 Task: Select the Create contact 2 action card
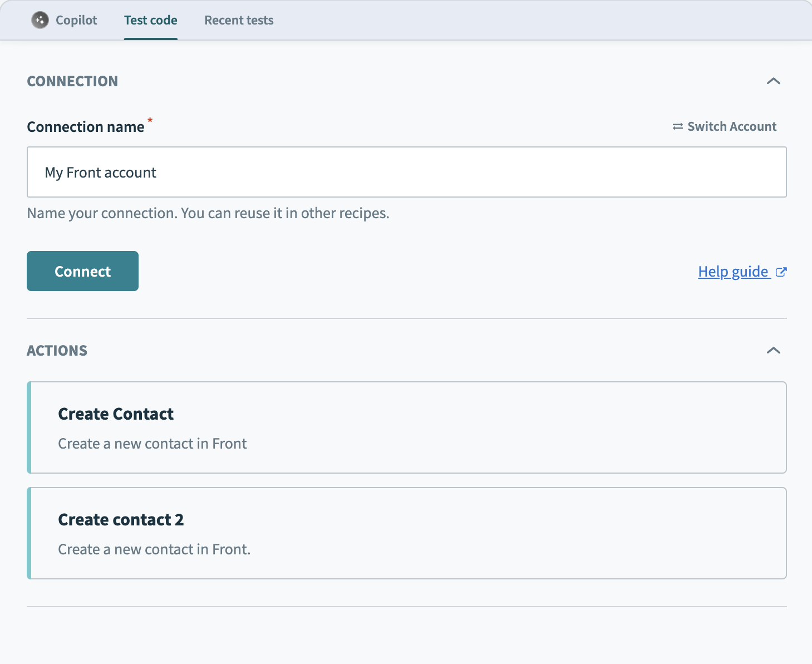[x=445, y=533]
